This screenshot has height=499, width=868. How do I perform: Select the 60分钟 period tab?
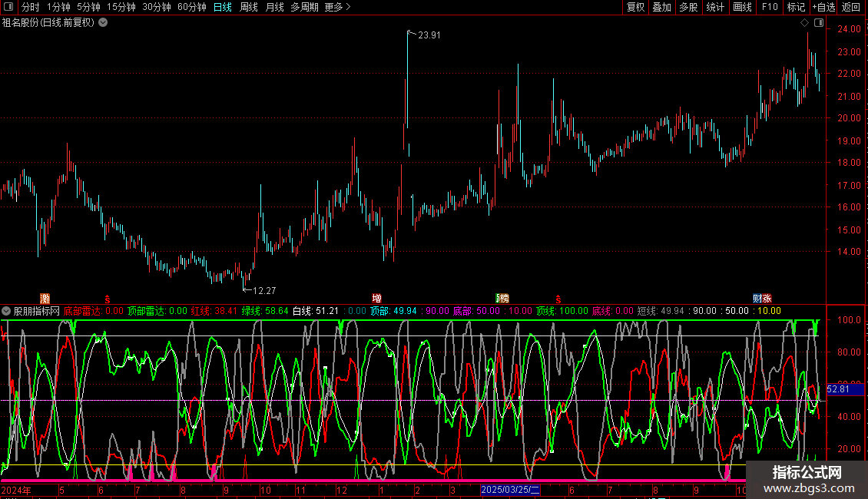[x=191, y=7]
